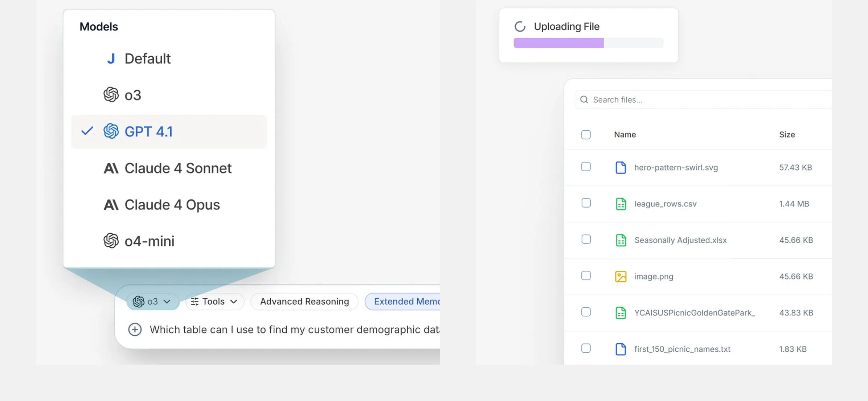Open the file Seasonally Adjusted.xlsx
The image size is (868, 401).
tap(680, 240)
